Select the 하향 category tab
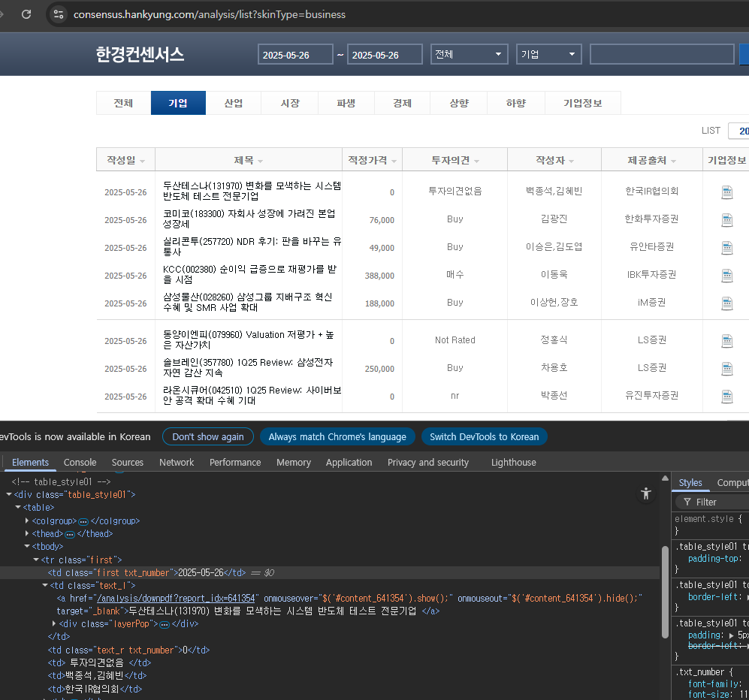 [516, 103]
